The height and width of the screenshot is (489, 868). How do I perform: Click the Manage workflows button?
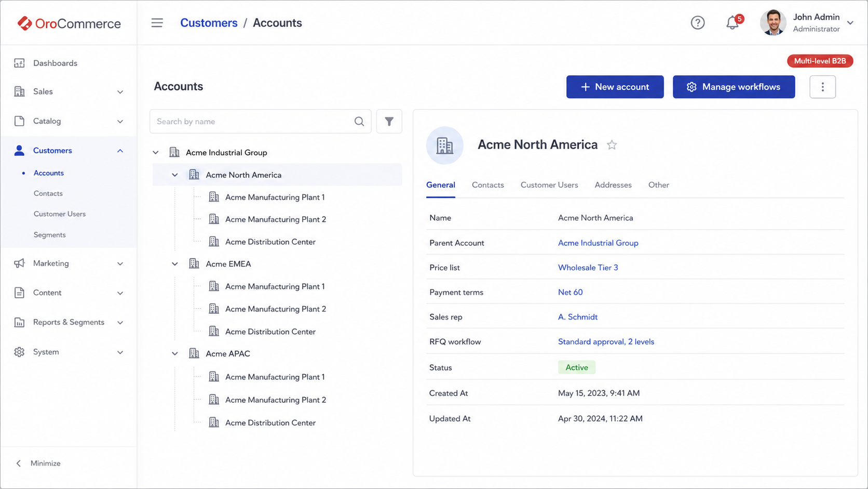(734, 87)
